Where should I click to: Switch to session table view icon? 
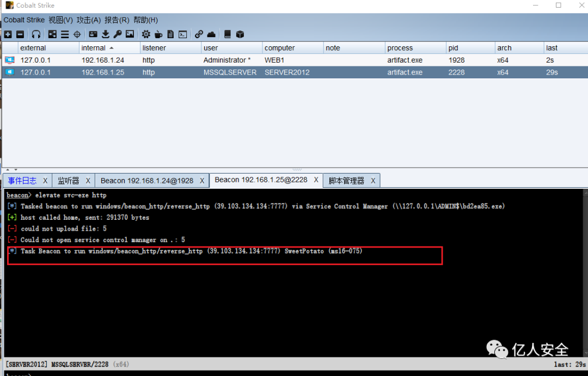tap(65, 34)
